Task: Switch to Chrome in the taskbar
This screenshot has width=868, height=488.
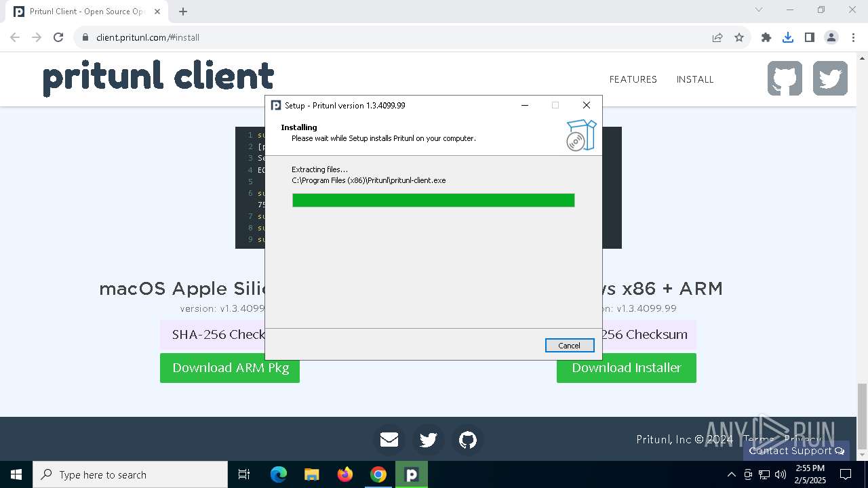Action: pos(378,474)
